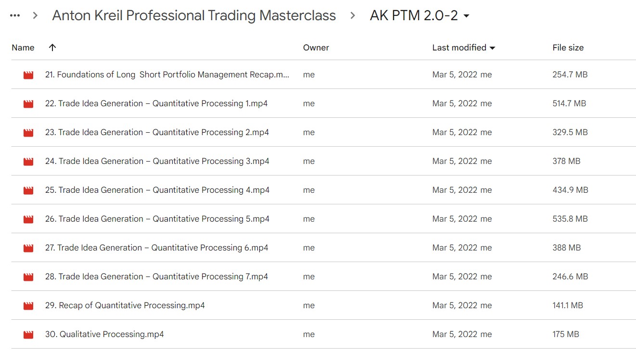
Task: Click the video icon for Quantitative Processing 3
Action: pos(28,161)
